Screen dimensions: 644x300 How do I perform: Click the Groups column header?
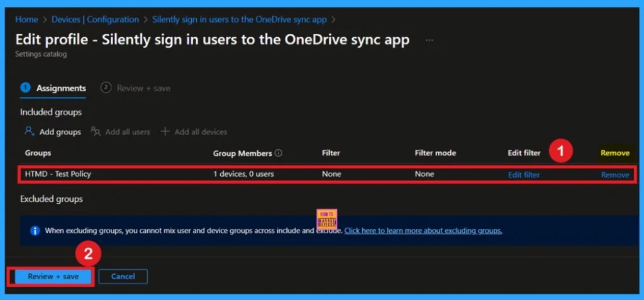point(38,153)
